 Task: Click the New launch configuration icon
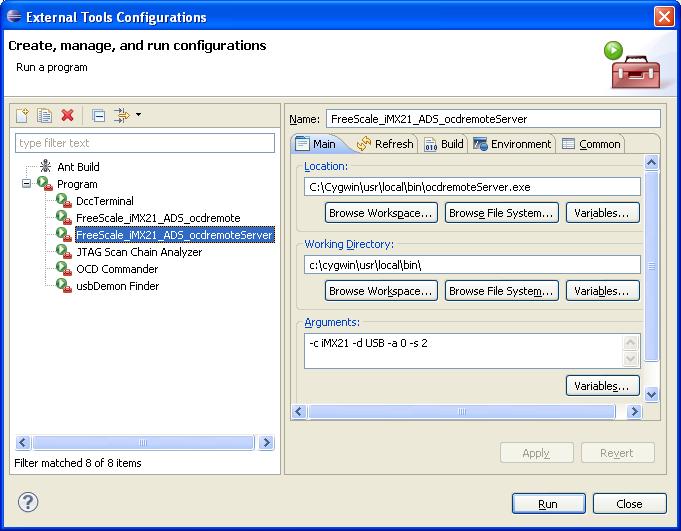22,116
